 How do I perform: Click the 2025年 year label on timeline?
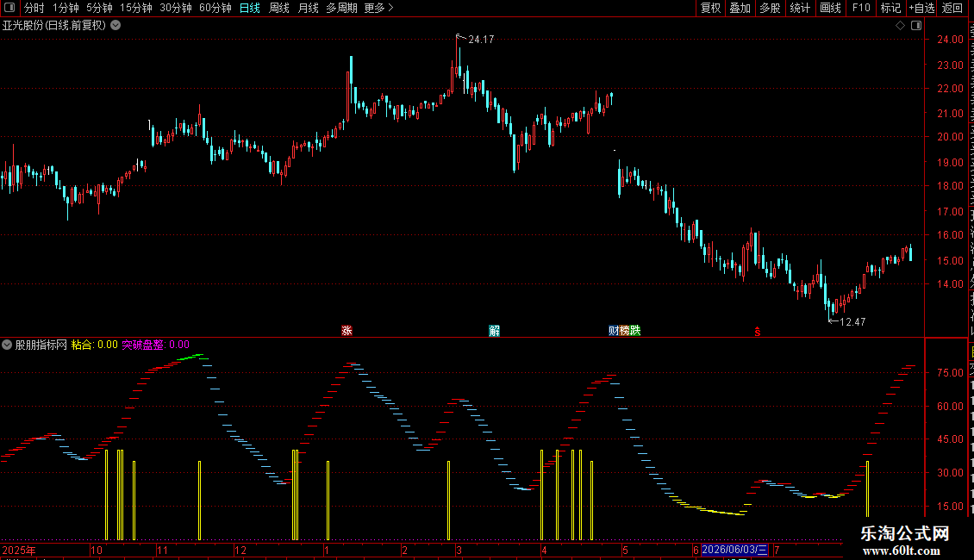[x=19, y=550]
